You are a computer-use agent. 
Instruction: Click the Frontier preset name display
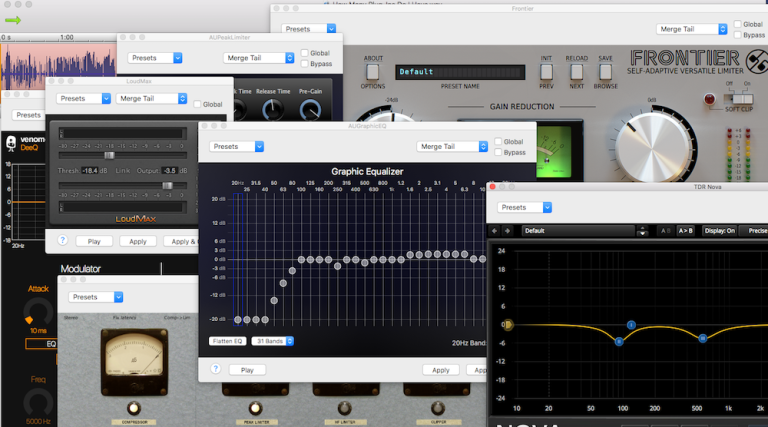(460, 72)
